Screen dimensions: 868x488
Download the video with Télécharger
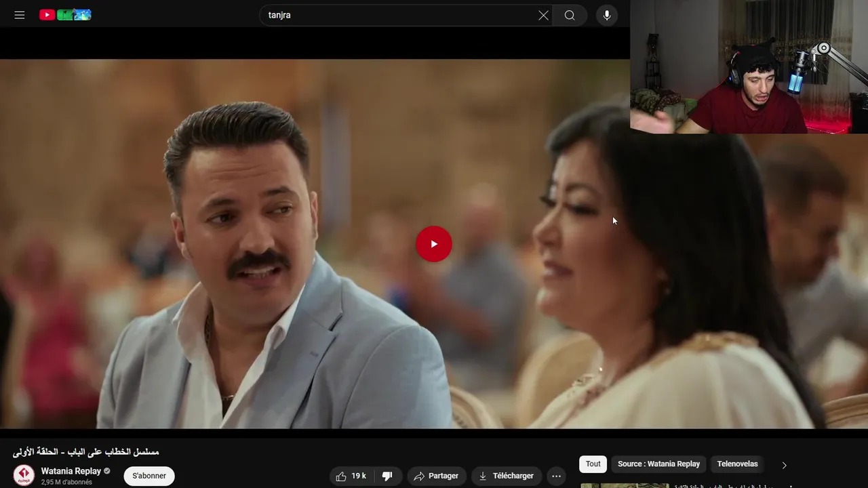pyautogui.click(x=507, y=476)
